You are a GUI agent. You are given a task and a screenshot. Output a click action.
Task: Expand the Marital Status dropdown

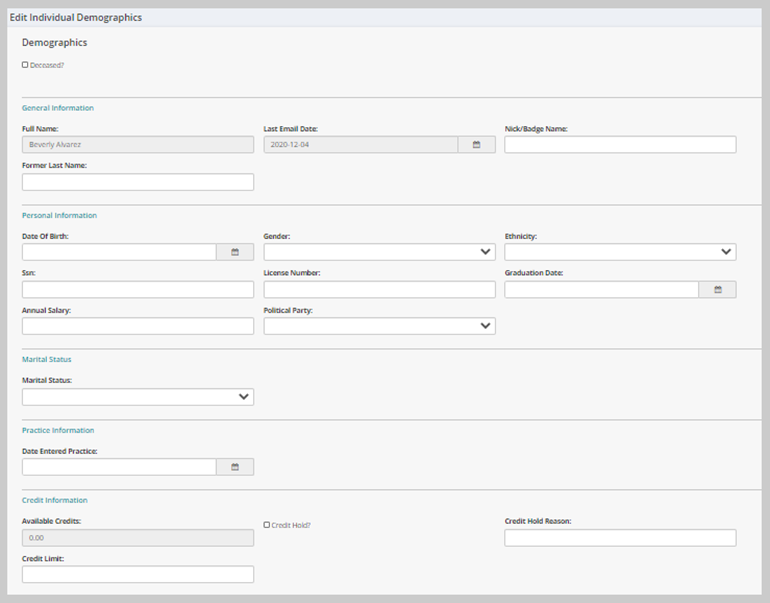(138, 397)
